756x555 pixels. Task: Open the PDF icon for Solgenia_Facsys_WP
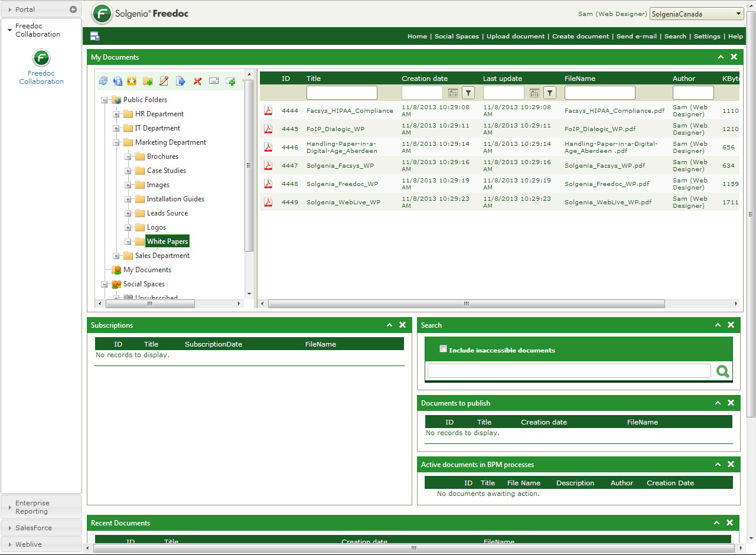(268, 165)
